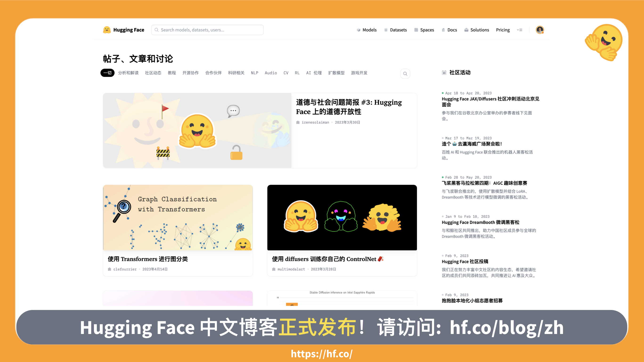644x362 pixels.
Task: Select the Pricing menu item
Action: (x=502, y=30)
